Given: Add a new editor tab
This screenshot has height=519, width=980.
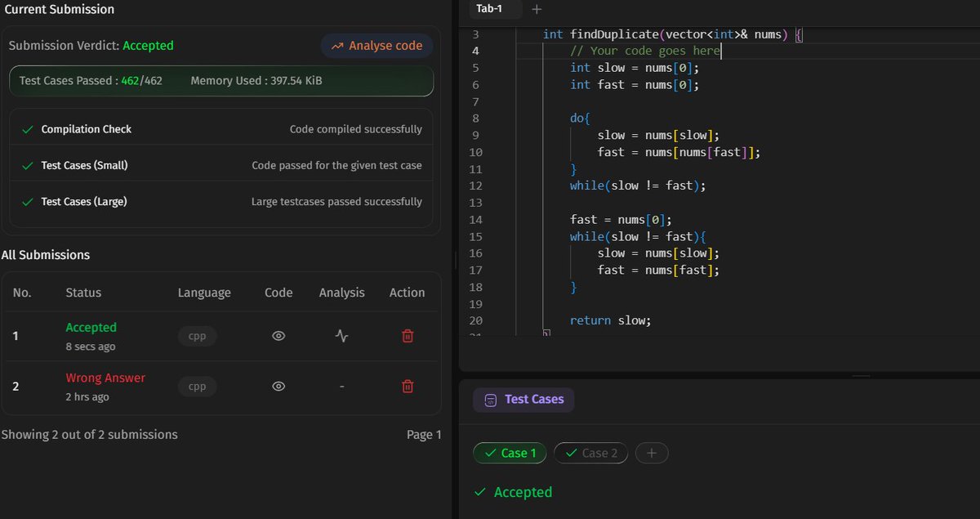Looking at the screenshot, I should [x=537, y=9].
